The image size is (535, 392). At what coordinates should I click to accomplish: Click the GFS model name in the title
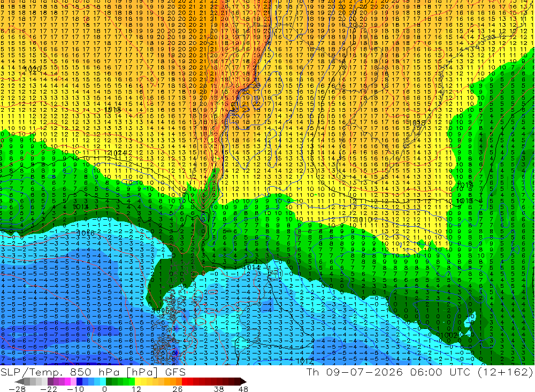(175, 372)
